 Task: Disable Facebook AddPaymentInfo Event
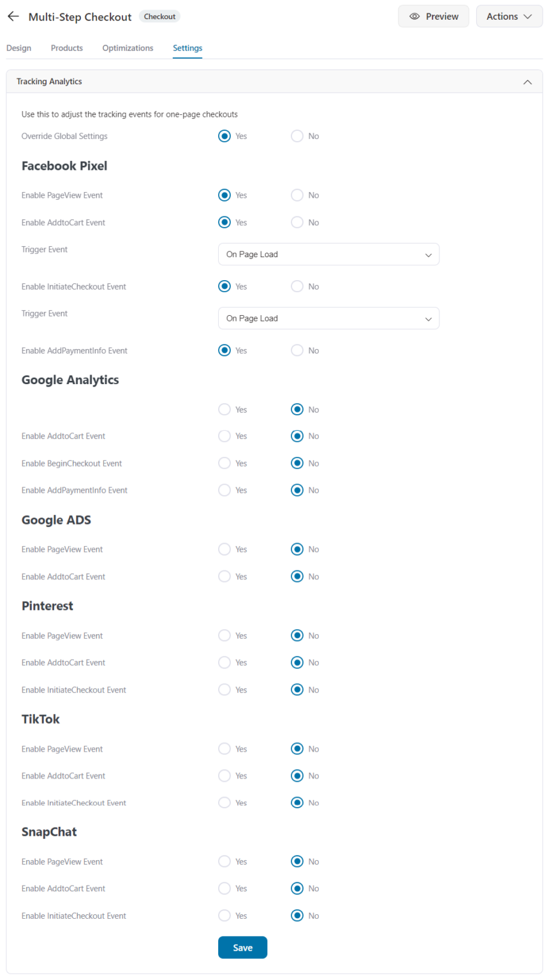point(297,350)
